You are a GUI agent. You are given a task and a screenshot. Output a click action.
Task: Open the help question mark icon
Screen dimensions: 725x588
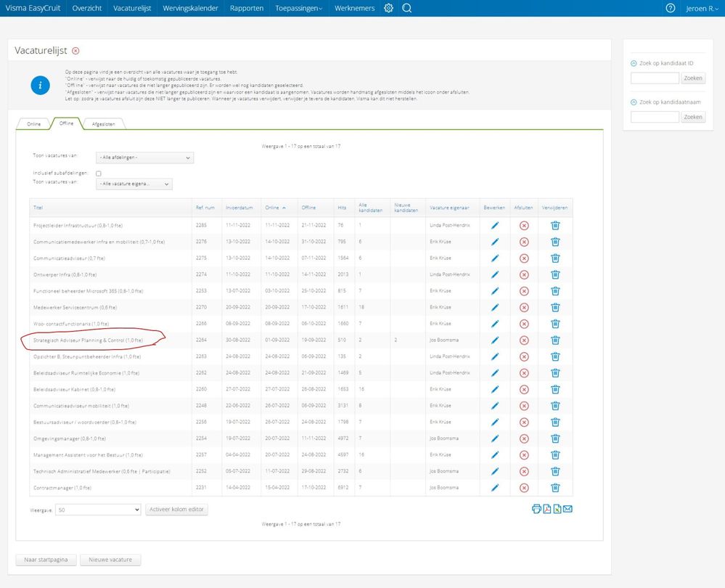(671, 8)
